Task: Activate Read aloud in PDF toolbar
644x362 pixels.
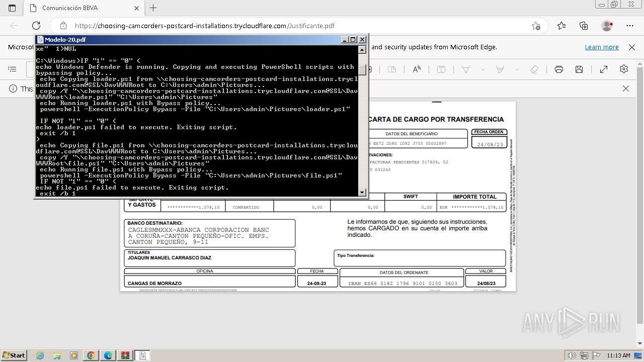Action: click(417, 69)
